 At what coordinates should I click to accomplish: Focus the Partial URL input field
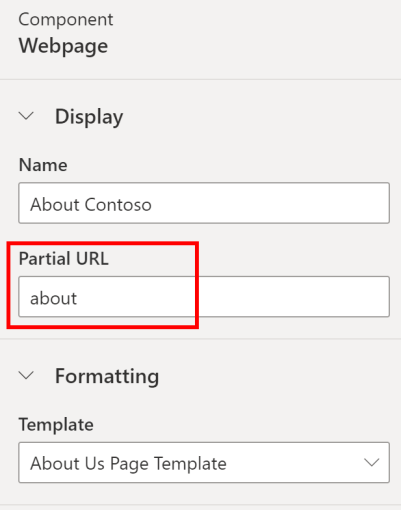coord(204,297)
